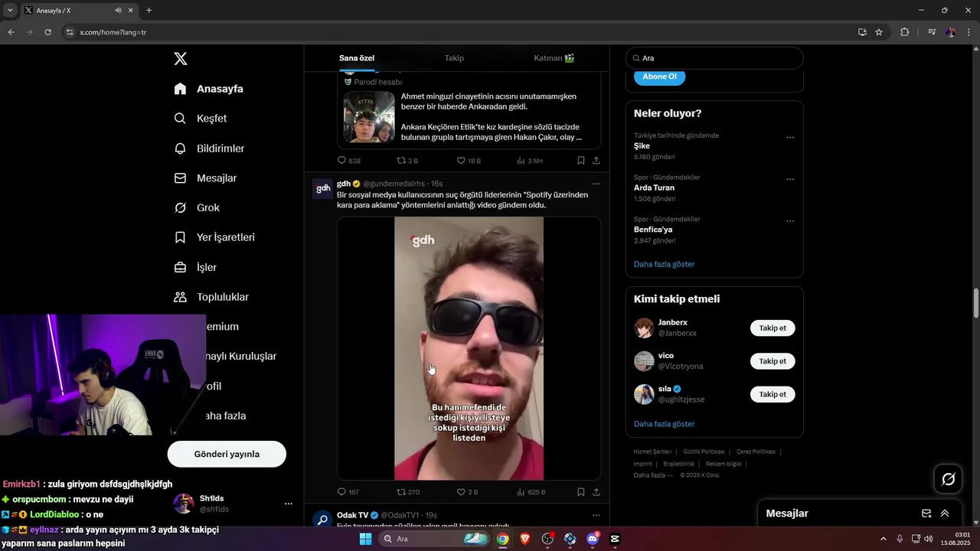Follow vico with Takip et
The width and height of the screenshot is (980, 551).
773,361
